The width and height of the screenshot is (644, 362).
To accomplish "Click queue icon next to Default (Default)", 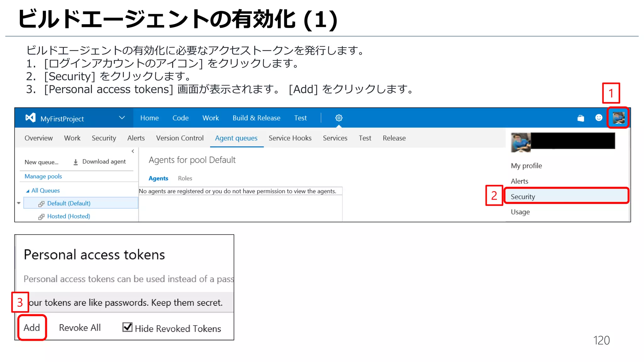I will [x=41, y=204].
